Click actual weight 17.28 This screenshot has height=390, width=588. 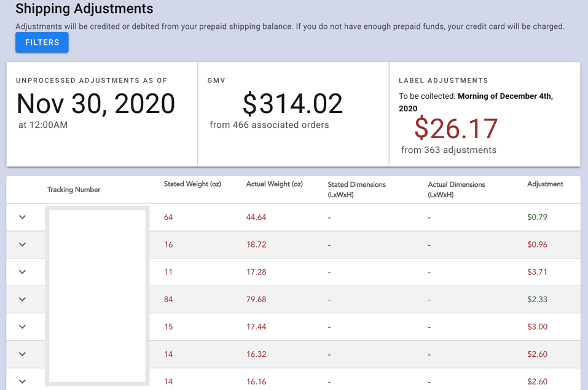point(256,272)
